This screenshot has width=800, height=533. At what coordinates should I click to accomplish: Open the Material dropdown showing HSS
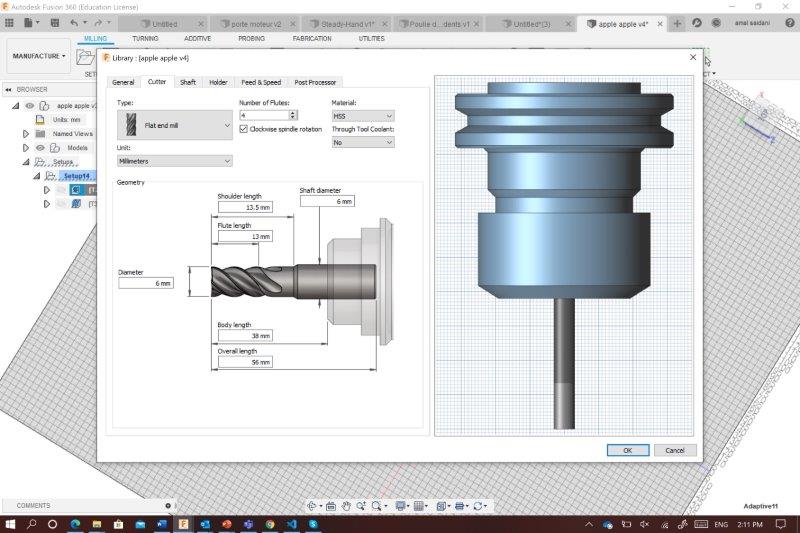[362, 116]
